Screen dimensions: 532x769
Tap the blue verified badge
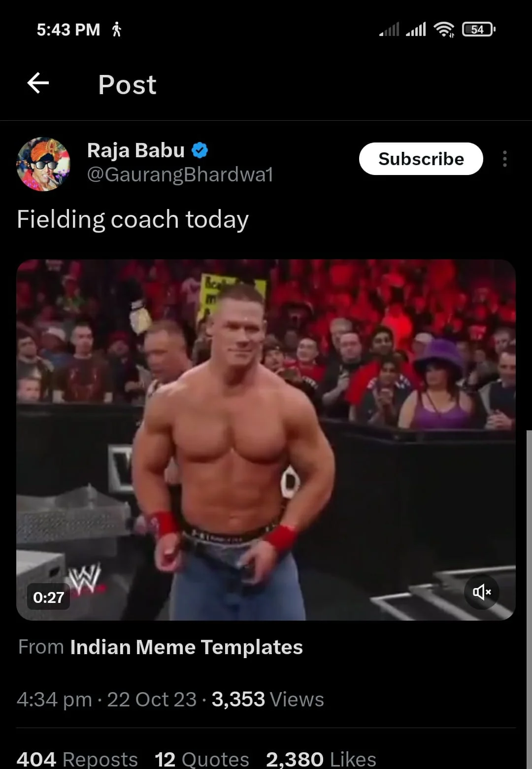[x=199, y=150]
